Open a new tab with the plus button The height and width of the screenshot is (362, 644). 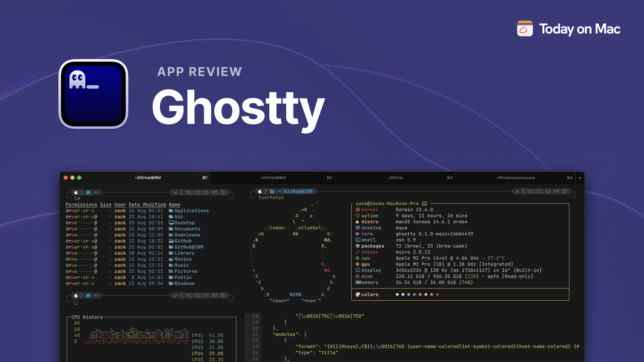click(x=580, y=178)
